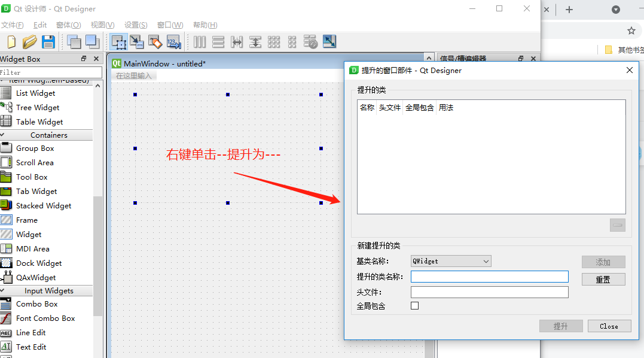Click the New form toolbar icon

click(x=11, y=42)
